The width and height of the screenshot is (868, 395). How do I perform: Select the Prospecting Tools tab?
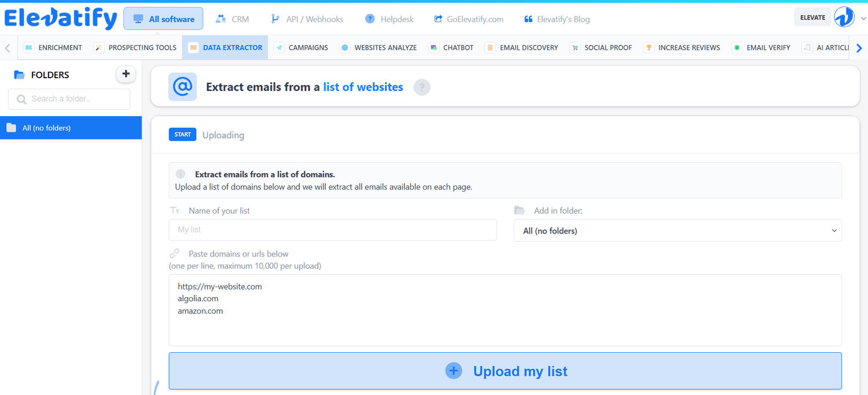tap(135, 47)
